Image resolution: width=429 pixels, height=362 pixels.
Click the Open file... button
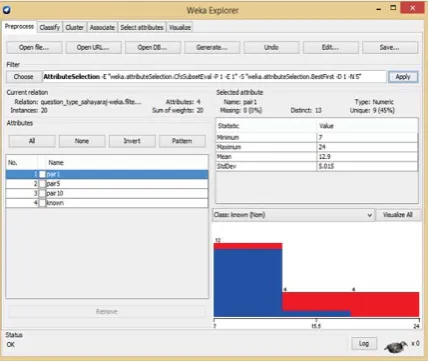point(34,47)
